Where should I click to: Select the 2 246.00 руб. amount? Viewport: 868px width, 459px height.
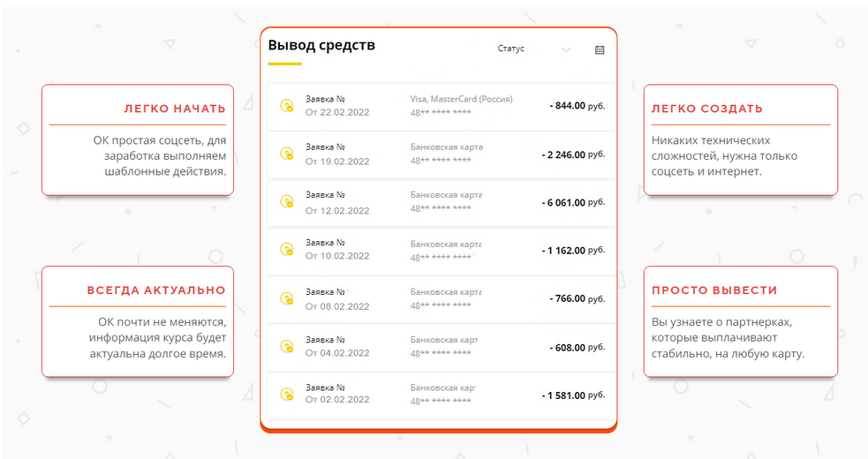pos(573,154)
